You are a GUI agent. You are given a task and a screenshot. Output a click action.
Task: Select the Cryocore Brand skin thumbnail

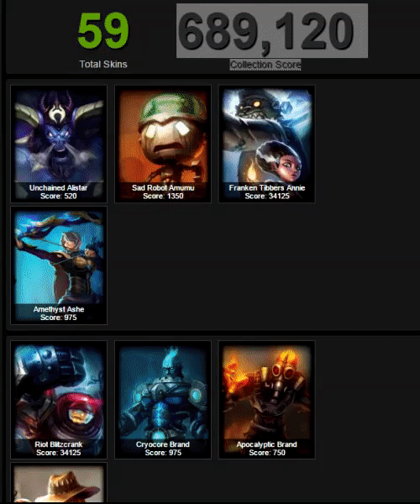pyautogui.click(x=163, y=400)
